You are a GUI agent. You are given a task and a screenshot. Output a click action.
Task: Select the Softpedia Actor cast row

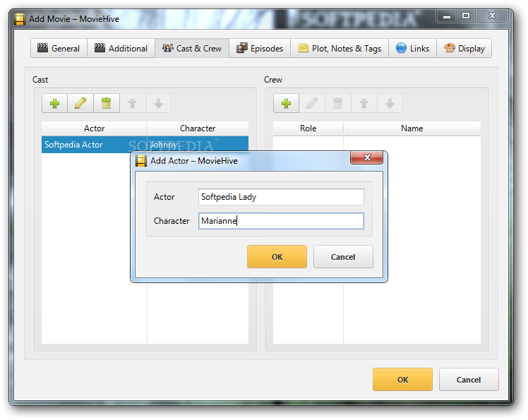145,145
